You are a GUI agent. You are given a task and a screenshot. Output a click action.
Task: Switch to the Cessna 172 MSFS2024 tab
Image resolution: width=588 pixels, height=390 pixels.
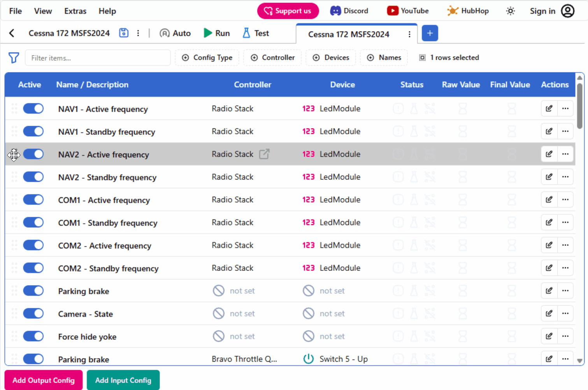point(348,34)
